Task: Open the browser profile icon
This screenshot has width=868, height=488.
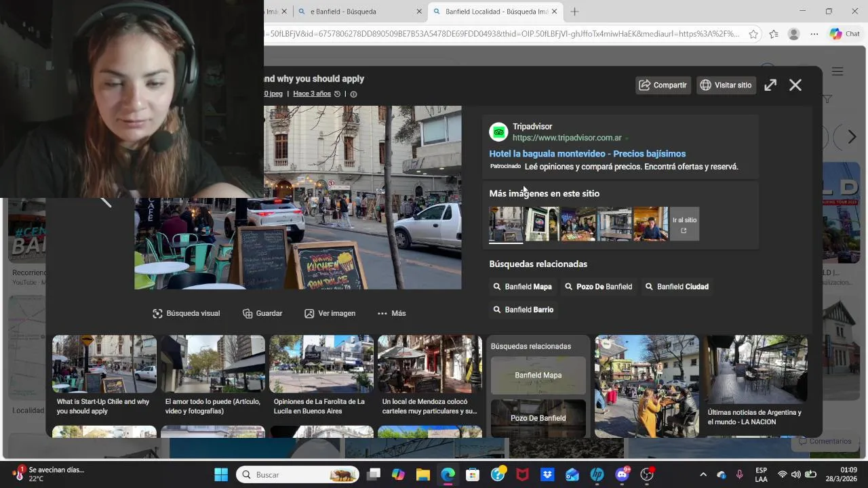Action: point(794,34)
